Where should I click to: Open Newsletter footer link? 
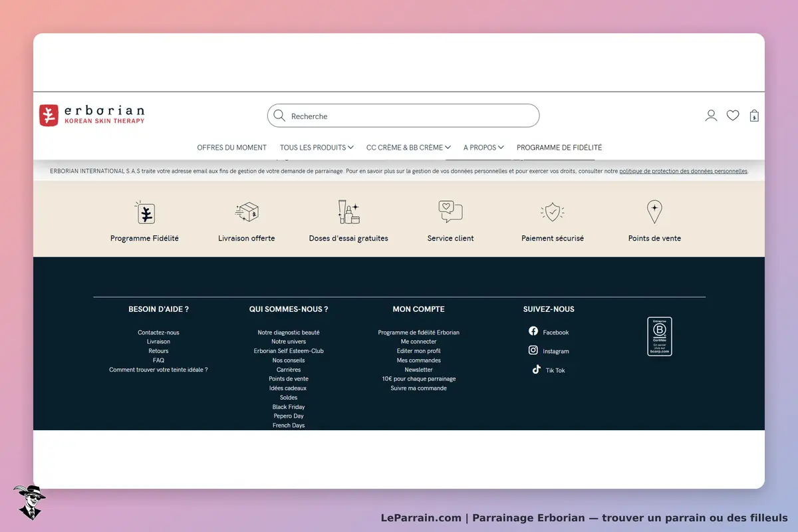pyautogui.click(x=419, y=370)
